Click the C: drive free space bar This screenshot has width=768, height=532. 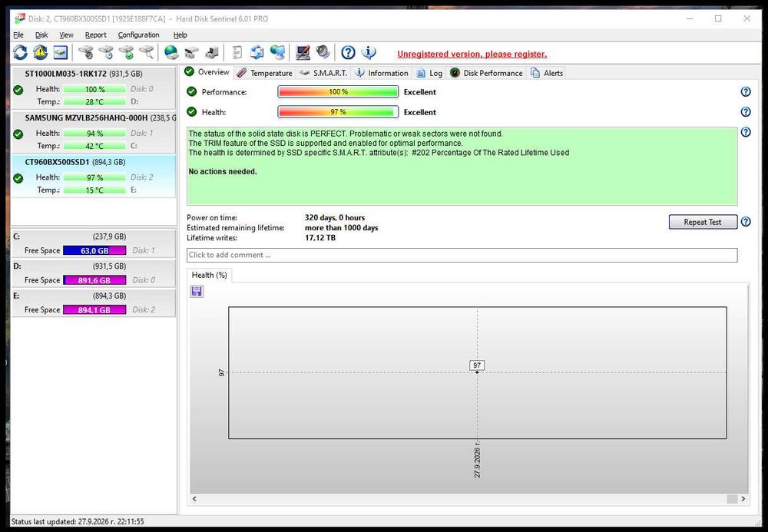tap(94, 250)
